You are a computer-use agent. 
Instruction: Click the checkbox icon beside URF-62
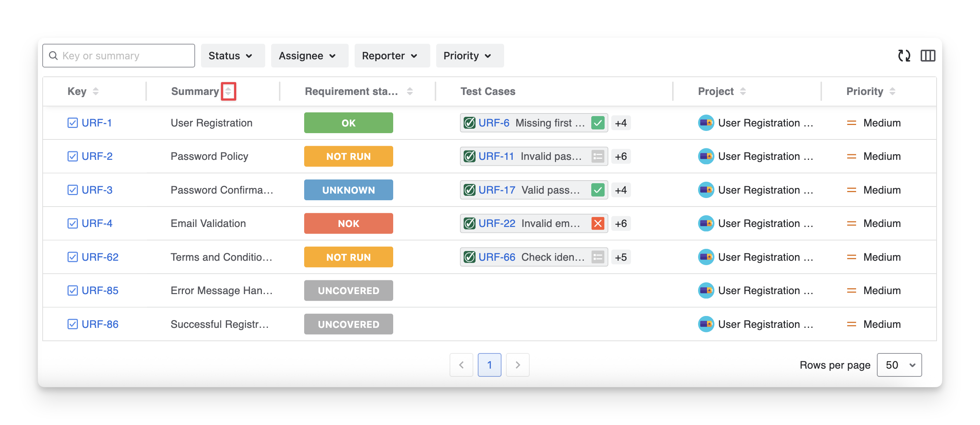point(72,257)
